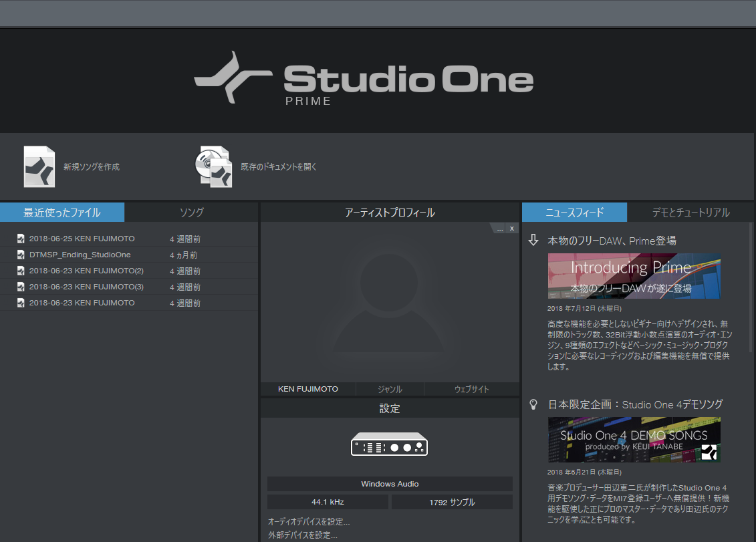Image resolution: width=756 pixels, height=542 pixels.
Task: Click the file icon beside 2018-06-25 KEN FUJIMOTO
Action: (21, 238)
